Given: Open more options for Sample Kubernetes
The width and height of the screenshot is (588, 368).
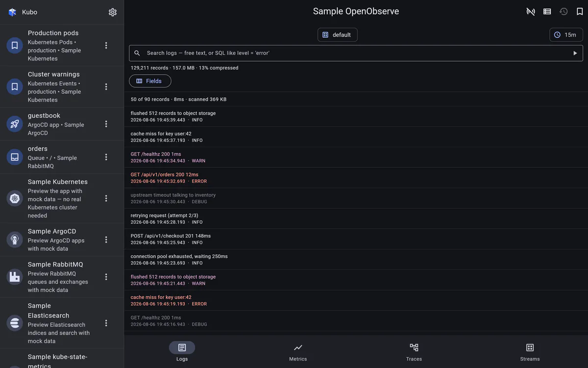Looking at the screenshot, I should pos(106,198).
